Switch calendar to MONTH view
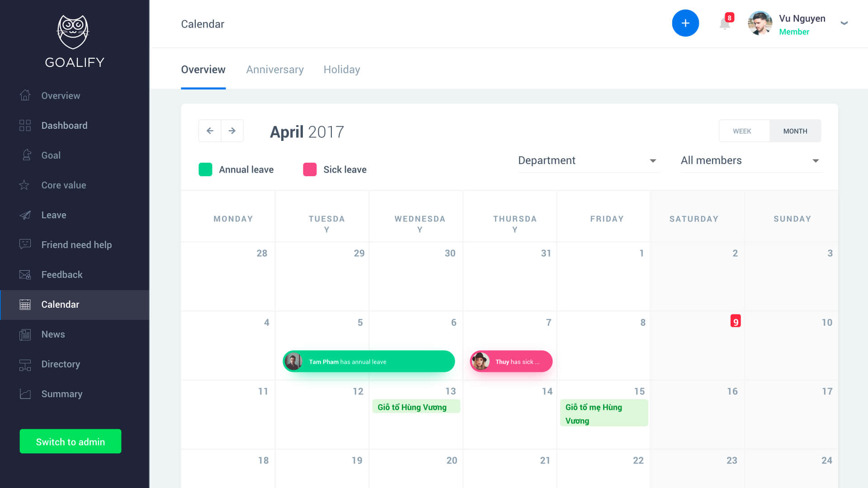 [795, 131]
